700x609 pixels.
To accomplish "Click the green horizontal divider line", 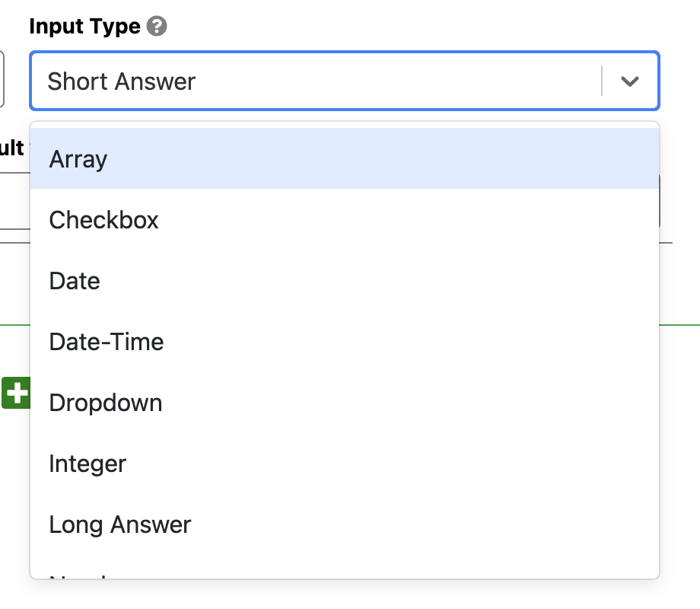I will 680,325.
